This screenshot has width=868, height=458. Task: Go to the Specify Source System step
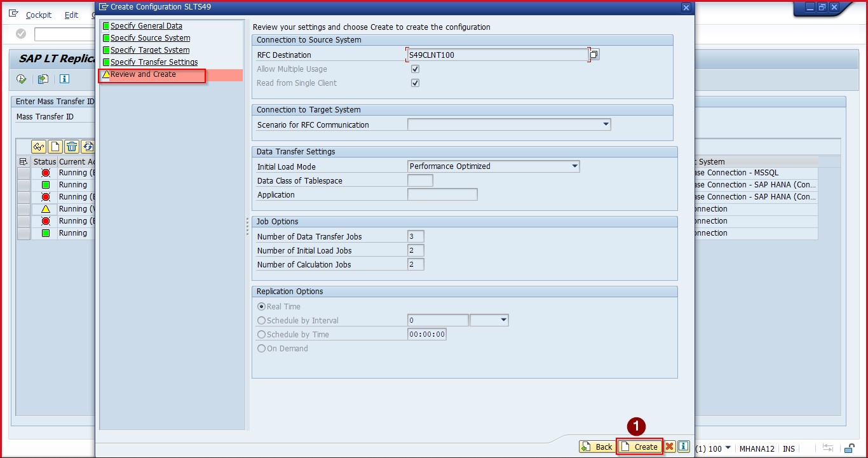point(150,38)
